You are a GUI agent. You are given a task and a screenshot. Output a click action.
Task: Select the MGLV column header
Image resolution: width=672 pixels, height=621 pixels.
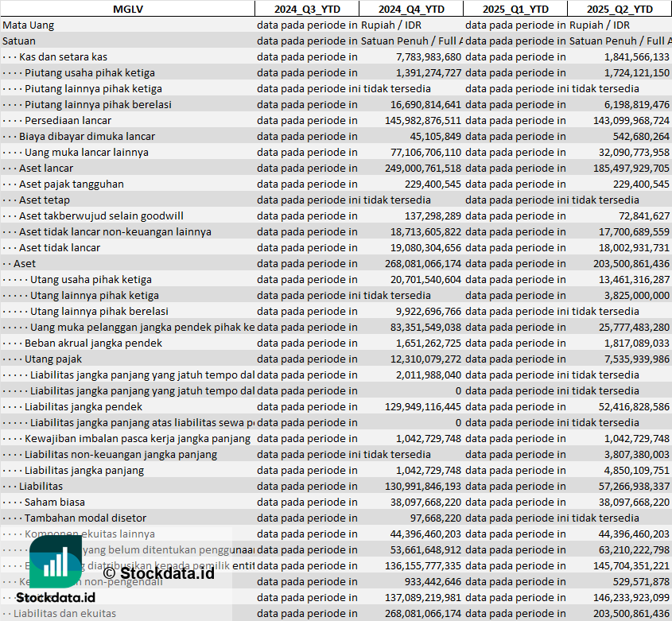coord(128,9)
